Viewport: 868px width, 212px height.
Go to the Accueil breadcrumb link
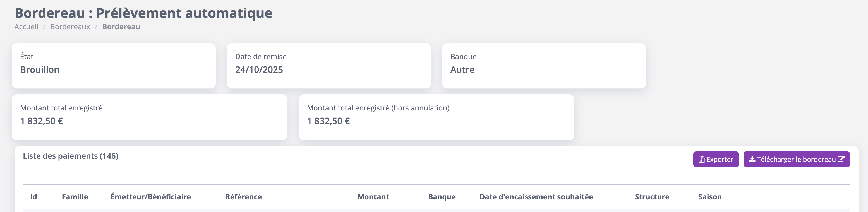pyautogui.click(x=26, y=27)
